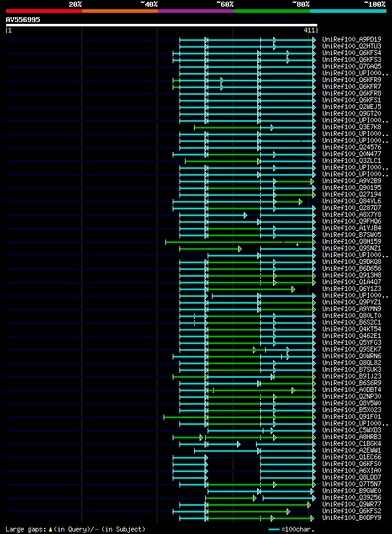This screenshot has height=534, width=392.
Task: Select subject label UniRef100_Q2NP30
Action: 352,397
